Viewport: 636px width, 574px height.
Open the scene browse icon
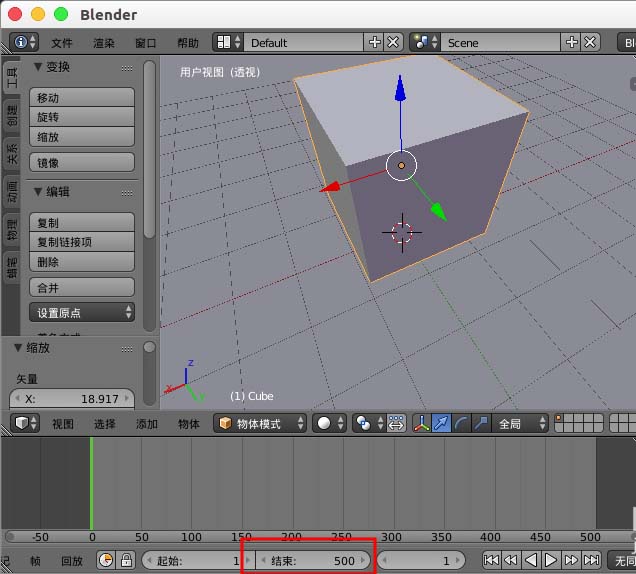(425, 42)
